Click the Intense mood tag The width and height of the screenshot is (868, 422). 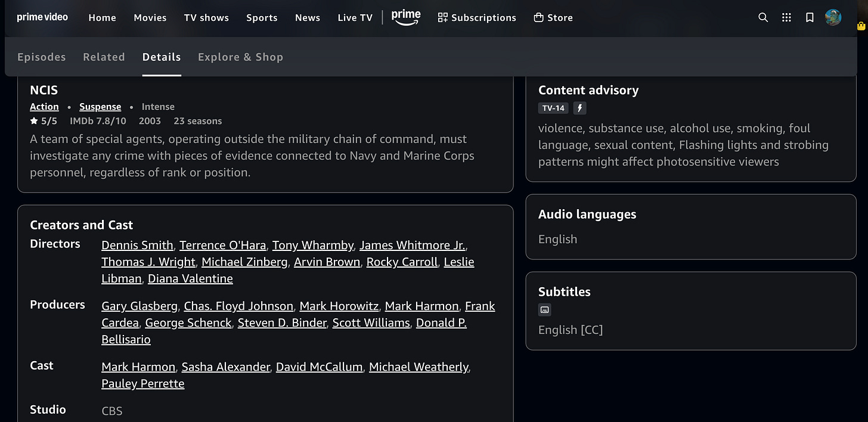158,107
